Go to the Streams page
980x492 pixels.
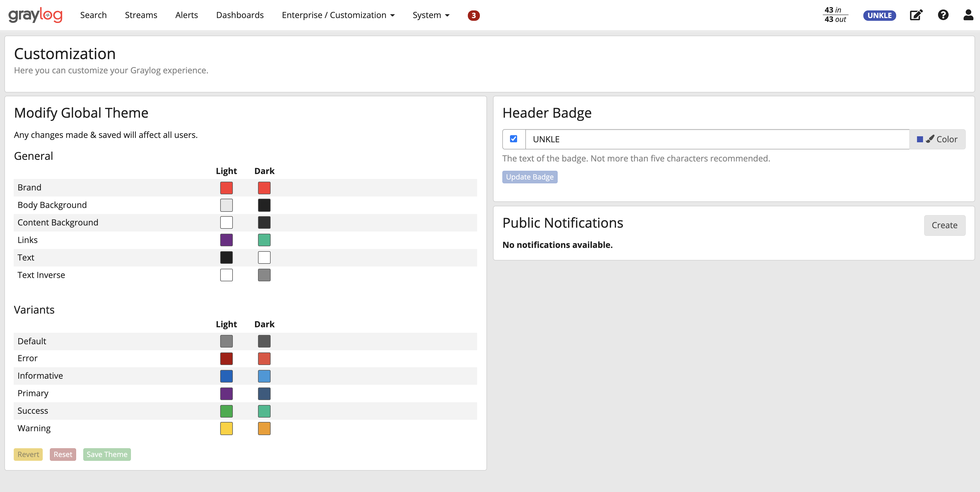pyautogui.click(x=141, y=15)
